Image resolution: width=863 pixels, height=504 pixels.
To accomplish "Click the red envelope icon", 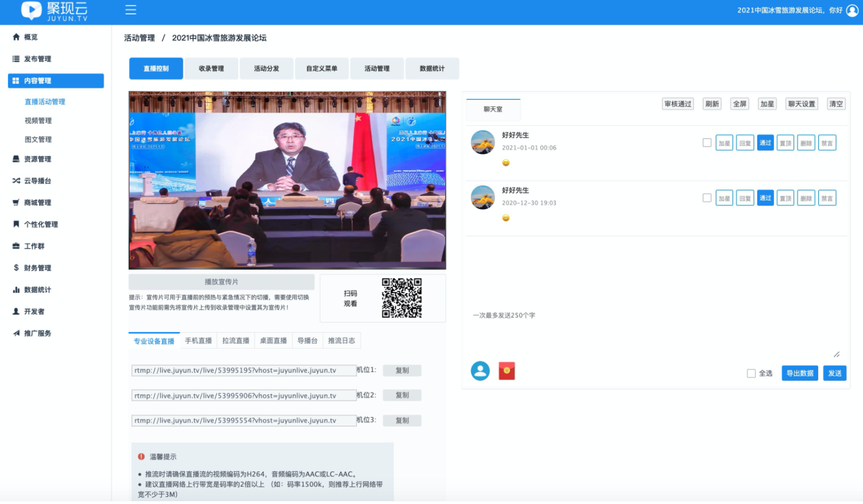I will pos(507,371).
